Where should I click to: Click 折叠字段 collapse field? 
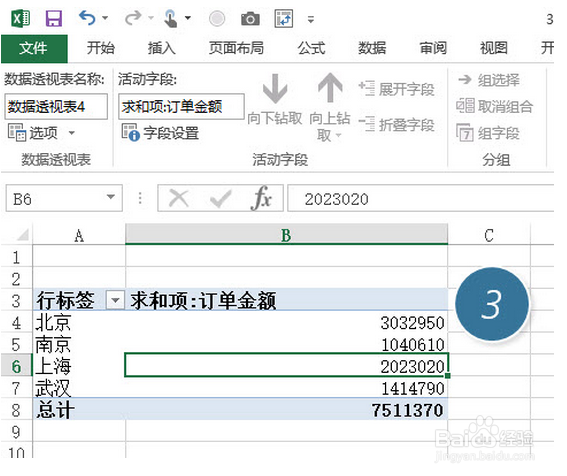coord(396,125)
